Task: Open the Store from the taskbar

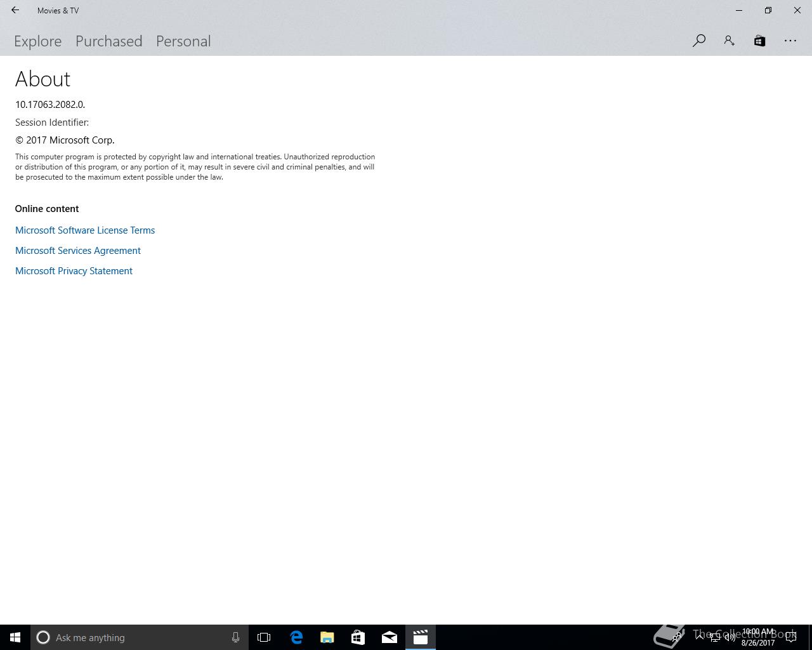Action: coord(358,637)
